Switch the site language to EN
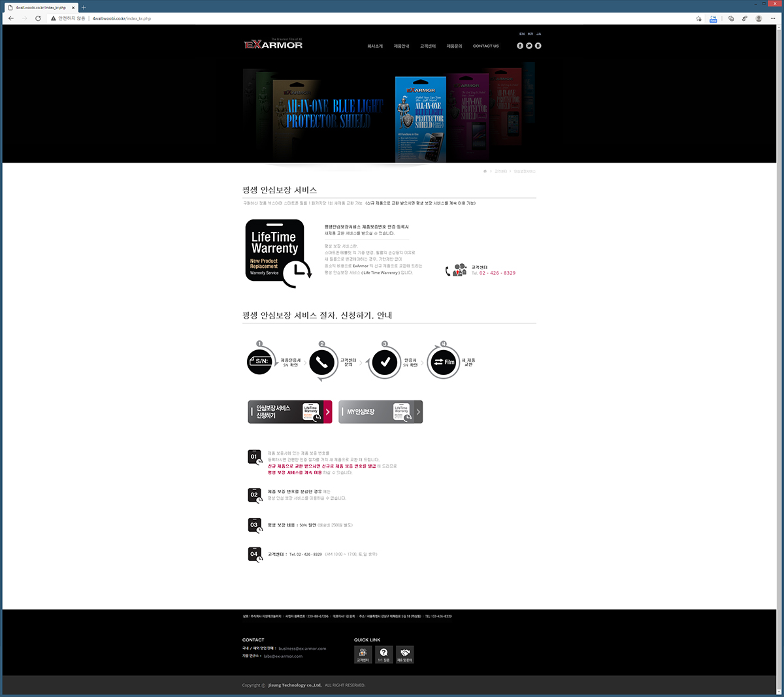Screen dimensions: 784x697 click(522, 34)
